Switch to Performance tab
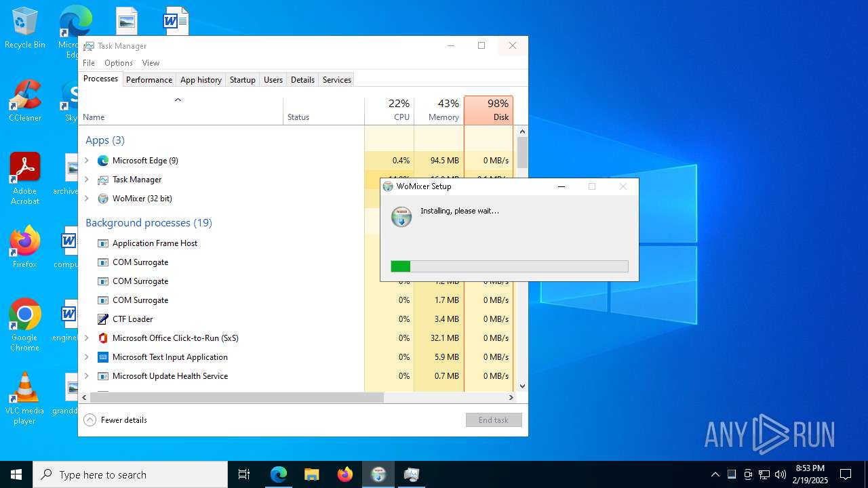Screen dimensions: 868x488 [x=149, y=80]
